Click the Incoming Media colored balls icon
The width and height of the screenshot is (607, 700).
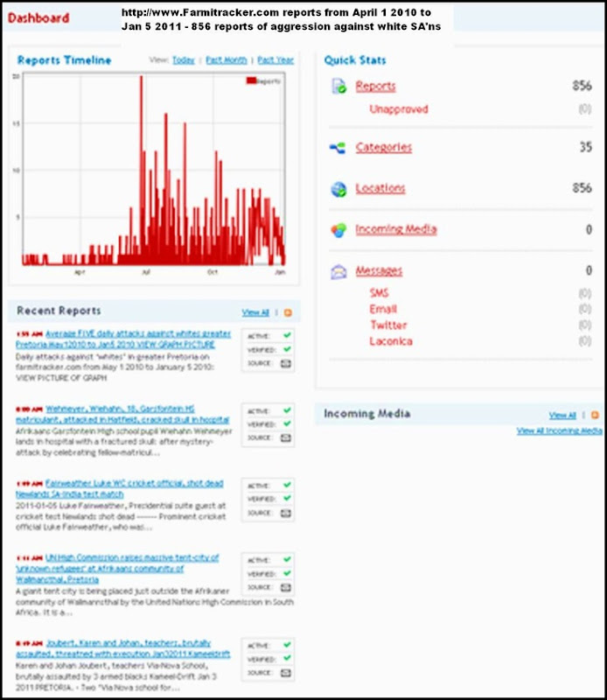point(338,230)
